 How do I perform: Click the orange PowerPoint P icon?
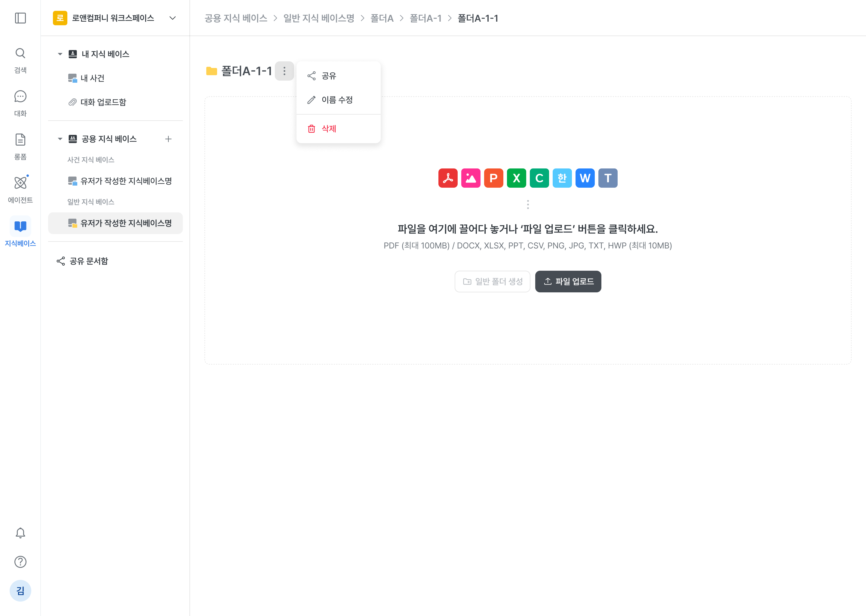coord(493,178)
